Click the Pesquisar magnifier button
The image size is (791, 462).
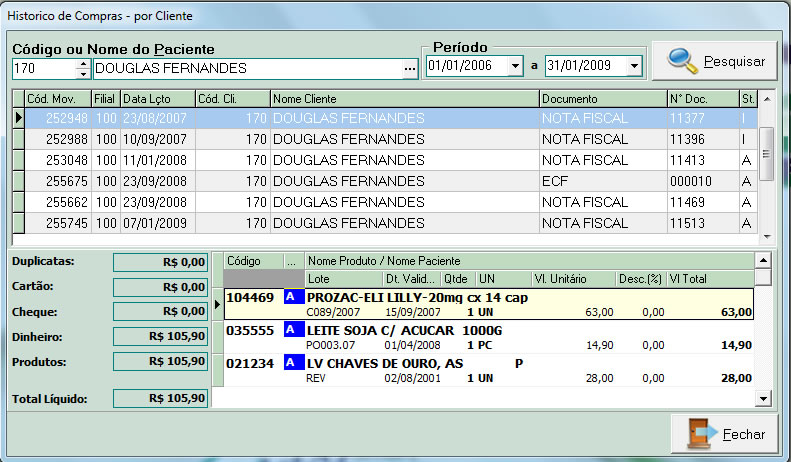coord(714,61)
